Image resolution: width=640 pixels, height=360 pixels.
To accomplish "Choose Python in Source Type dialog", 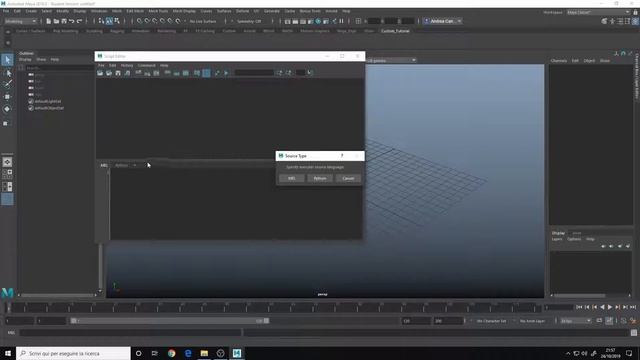I will [320, 178].
